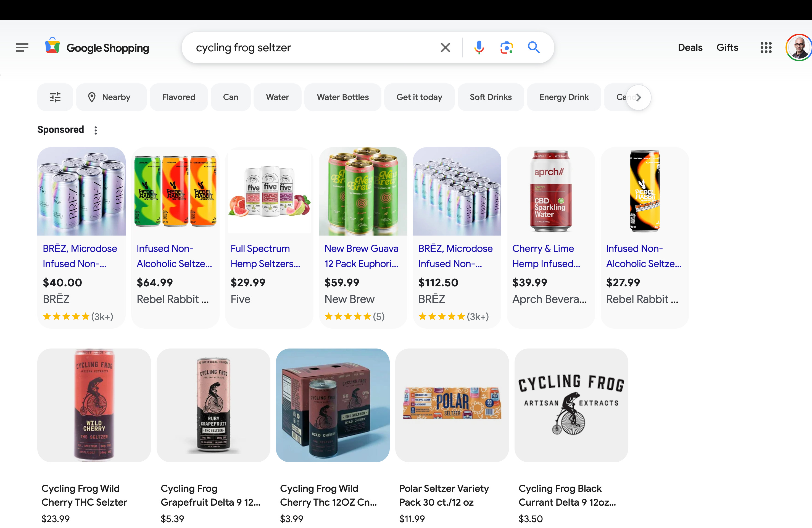Start voice search with microphone
This screenshot has width=812, height=528.
(x=479, y=47)
